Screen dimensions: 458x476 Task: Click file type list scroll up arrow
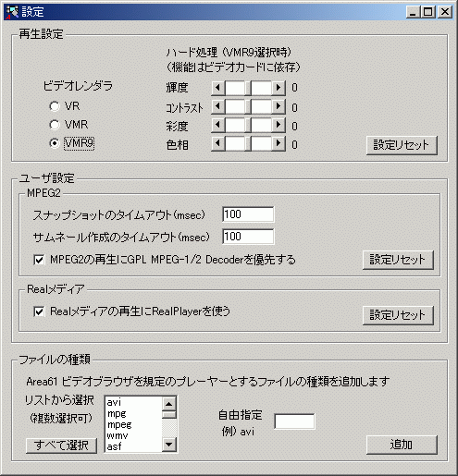click(x=169, y=404)
